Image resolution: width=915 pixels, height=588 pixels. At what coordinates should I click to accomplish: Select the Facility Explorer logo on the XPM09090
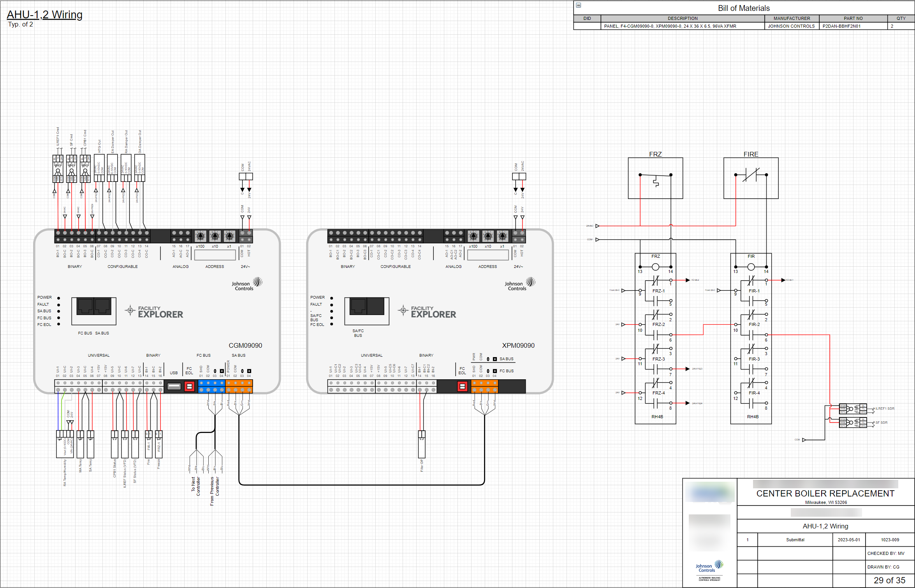[x=428, y=311]
